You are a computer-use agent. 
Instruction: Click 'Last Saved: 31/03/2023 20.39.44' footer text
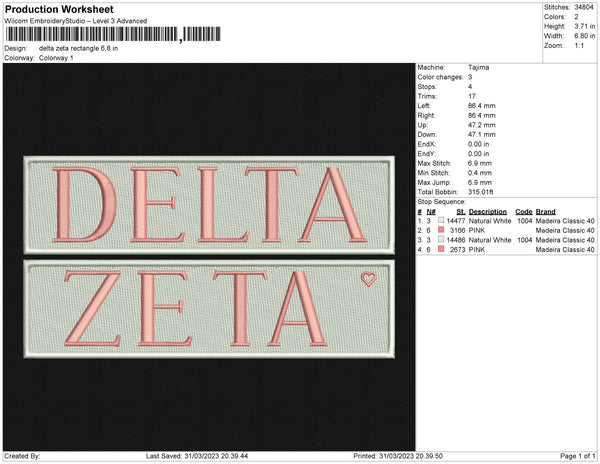(x=197, y=456)
